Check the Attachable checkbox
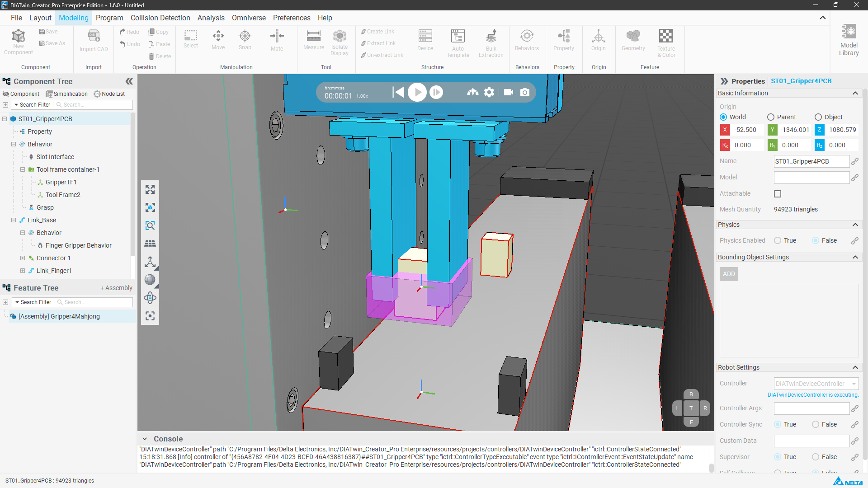This screenshot has width=868, height=488. click(x=778, y=194)
